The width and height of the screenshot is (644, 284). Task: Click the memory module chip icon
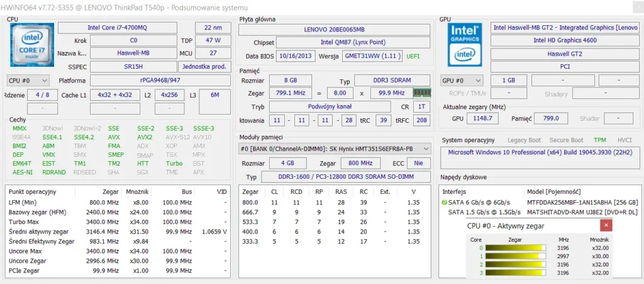point(422,93)
